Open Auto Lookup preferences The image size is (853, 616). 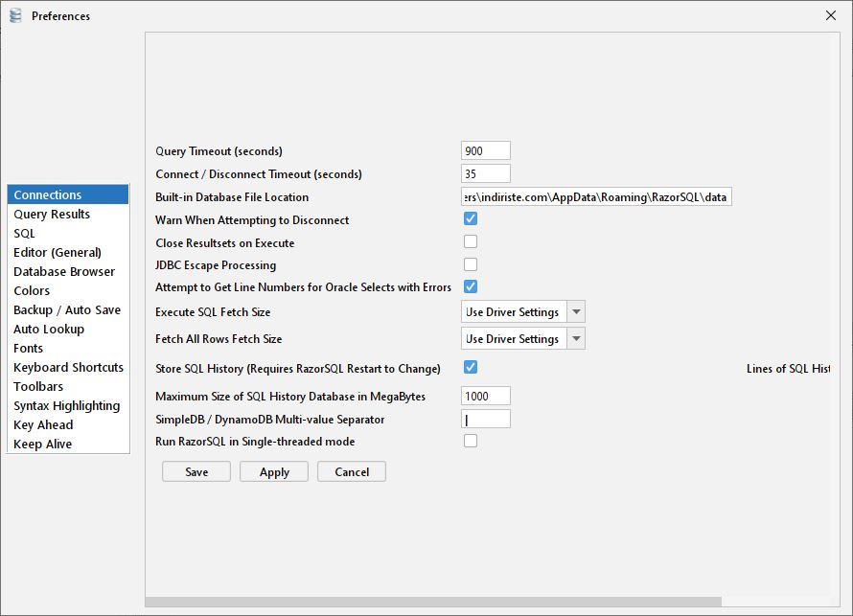coord(68,329)
